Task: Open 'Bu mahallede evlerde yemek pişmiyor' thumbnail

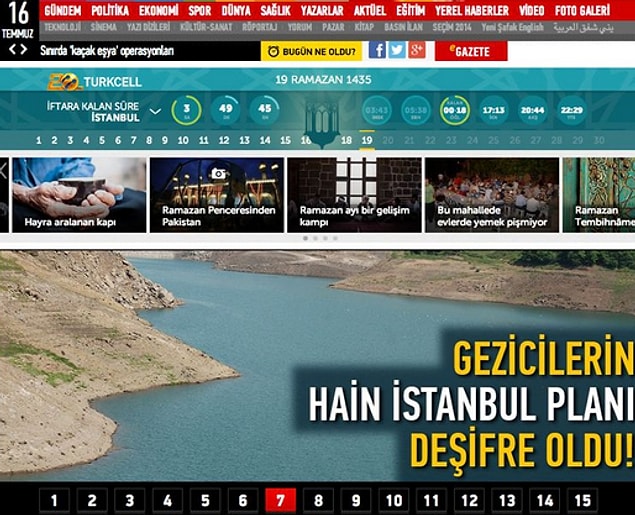Action: [492, 195]
